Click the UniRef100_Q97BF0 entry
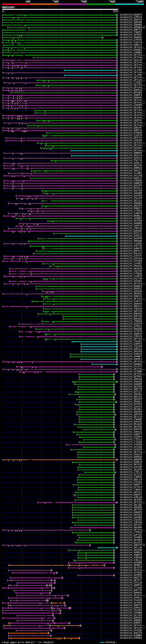 pyautogui.click(x=131, y=377)
